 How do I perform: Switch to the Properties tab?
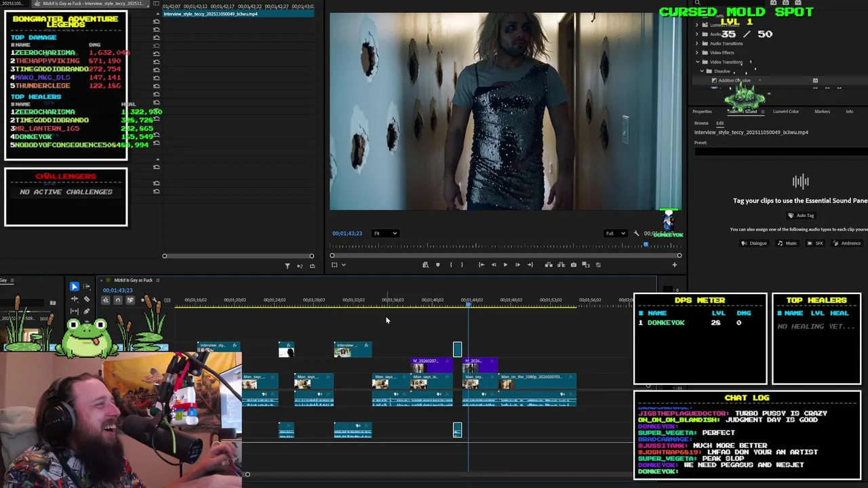point(702,111)
